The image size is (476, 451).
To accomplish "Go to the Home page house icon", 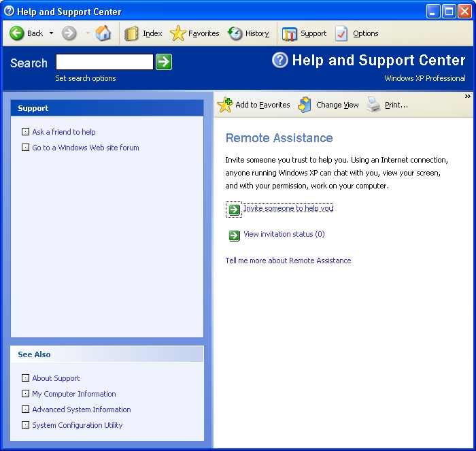I will [x=103, y=33].
